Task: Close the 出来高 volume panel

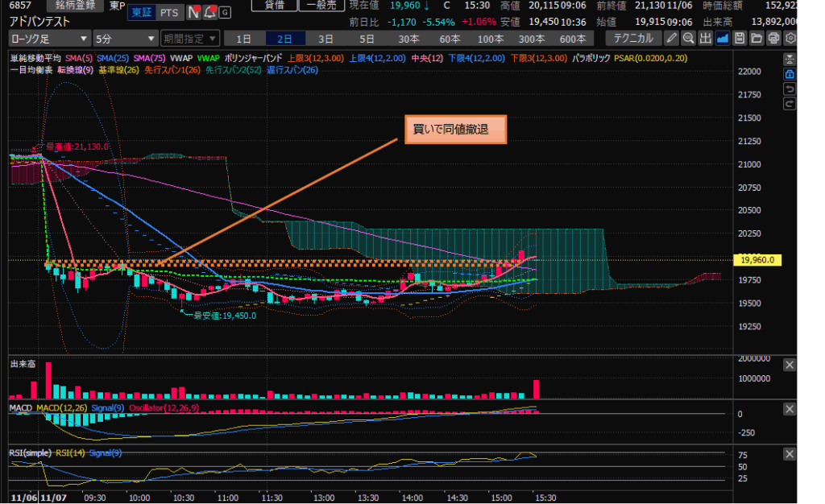Action: point(790,365)
